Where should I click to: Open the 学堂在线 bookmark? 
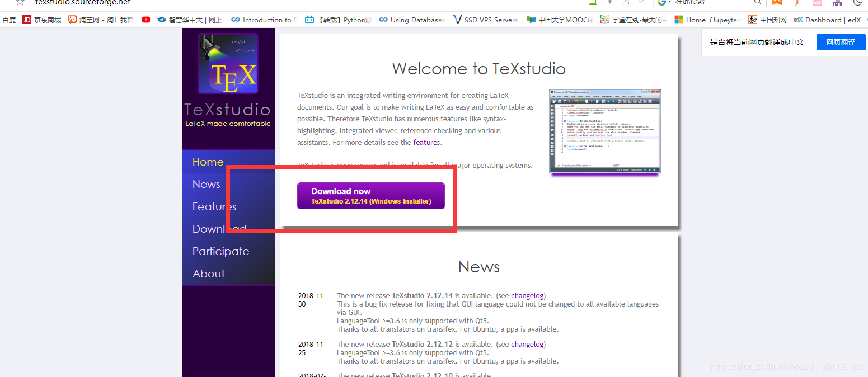coord(634,20)
